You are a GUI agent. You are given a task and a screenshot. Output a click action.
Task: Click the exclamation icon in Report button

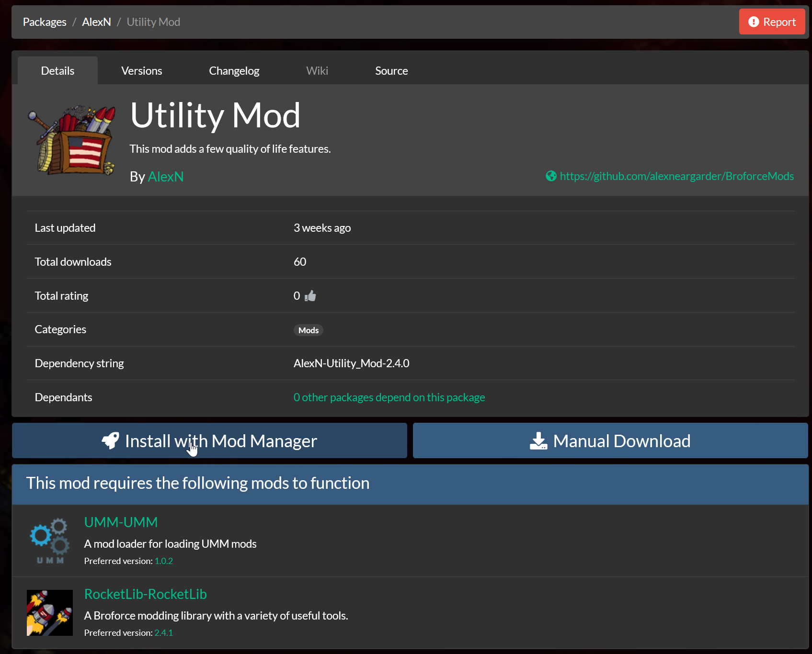754,22
